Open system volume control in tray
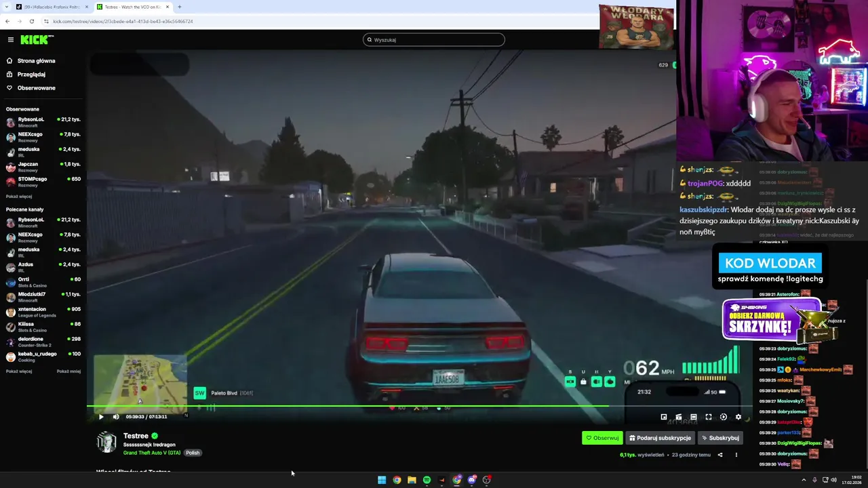The width and height of the screenshot is (868, 488). point(833,480)
